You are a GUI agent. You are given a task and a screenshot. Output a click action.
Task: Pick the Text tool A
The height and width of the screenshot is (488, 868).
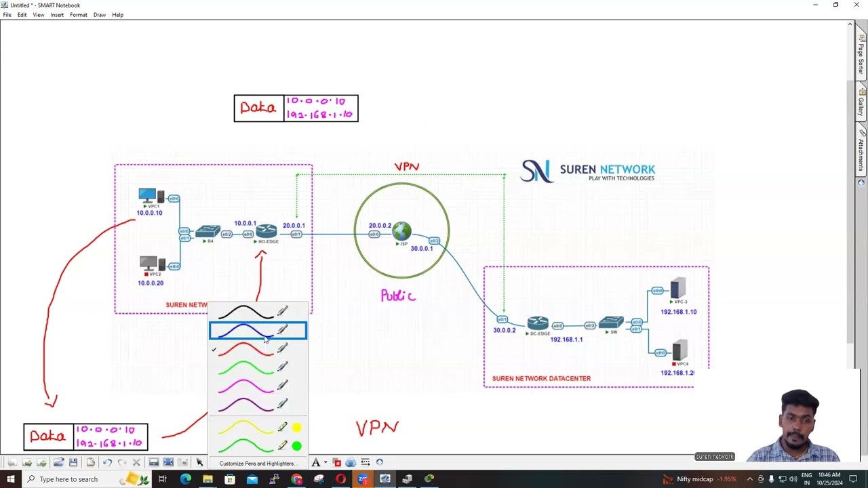coord(315,462)
